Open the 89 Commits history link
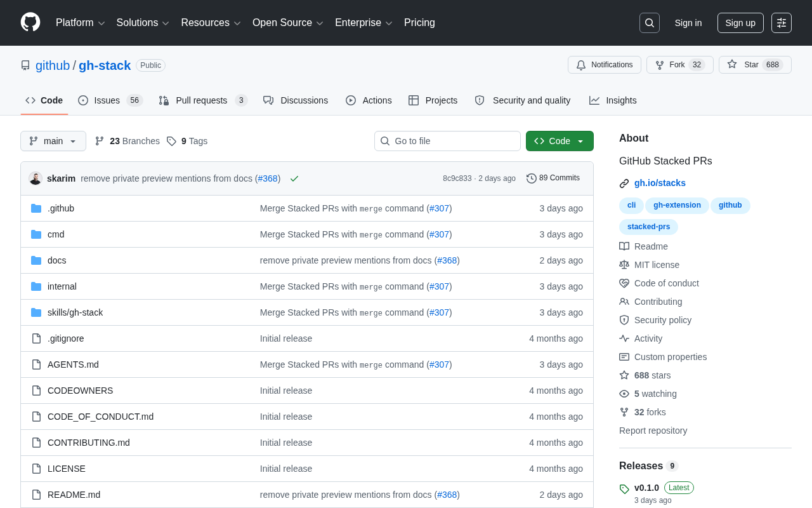812x508 pixels. pyautogui.click(x=553, y=178)
